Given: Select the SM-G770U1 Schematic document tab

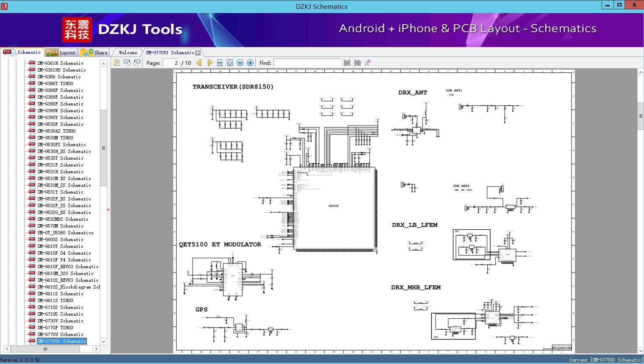Looking at the screenshot, I should click(x=170, y=53).
